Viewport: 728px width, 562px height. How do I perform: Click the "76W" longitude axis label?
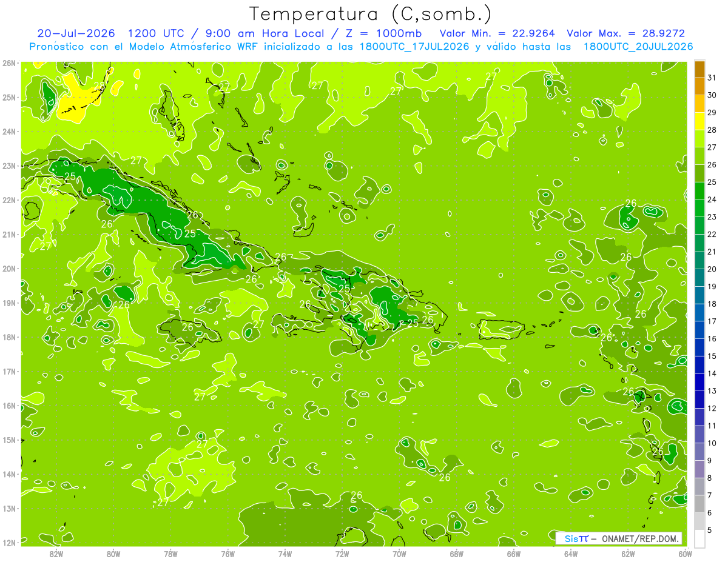[228, 554]
